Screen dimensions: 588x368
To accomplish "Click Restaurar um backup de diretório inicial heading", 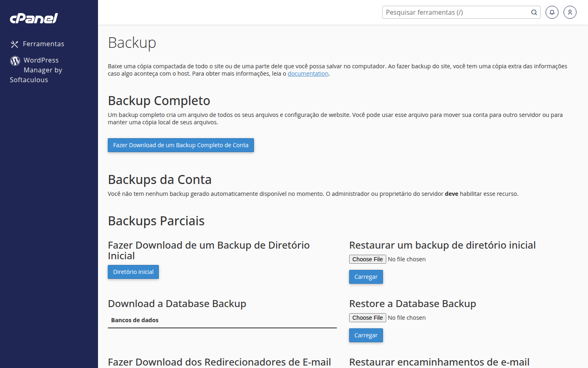I will tap(442, 245).
